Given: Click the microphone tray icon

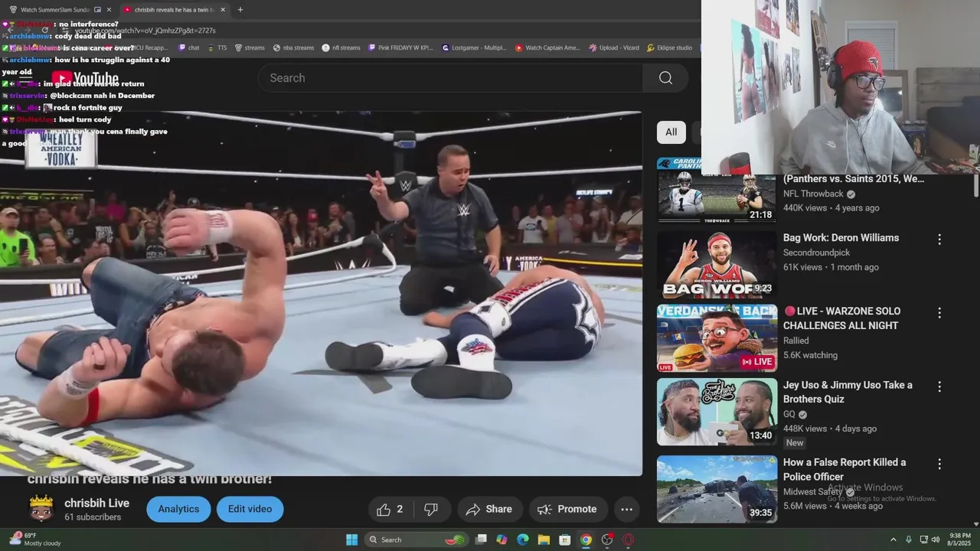Looking at the screenshot, I should coord(909,540).
